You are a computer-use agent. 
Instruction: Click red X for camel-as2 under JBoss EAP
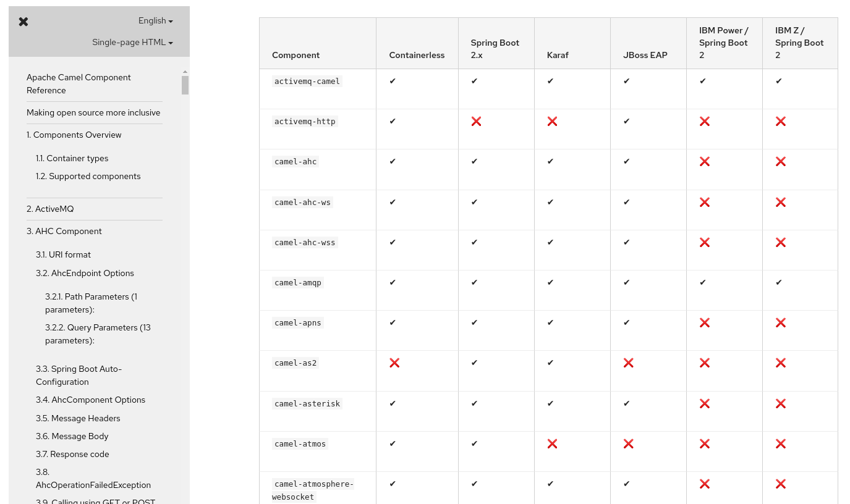(628, 363)
